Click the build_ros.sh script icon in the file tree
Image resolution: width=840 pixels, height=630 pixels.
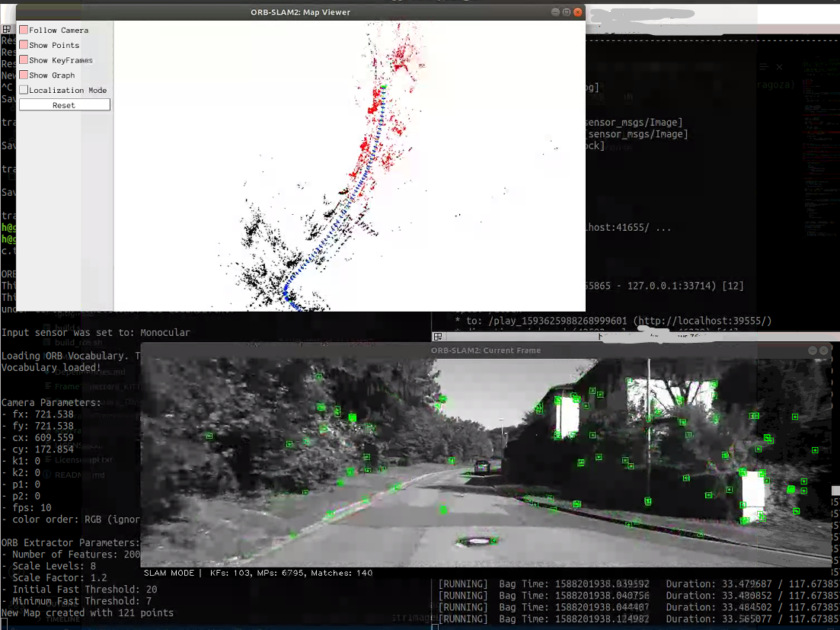[x=47, y=341]
